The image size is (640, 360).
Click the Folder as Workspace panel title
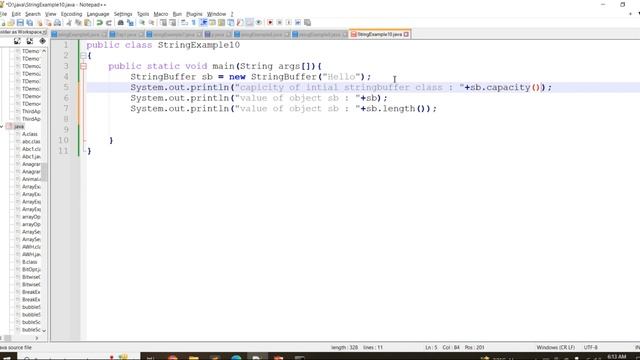pos(22,32)
